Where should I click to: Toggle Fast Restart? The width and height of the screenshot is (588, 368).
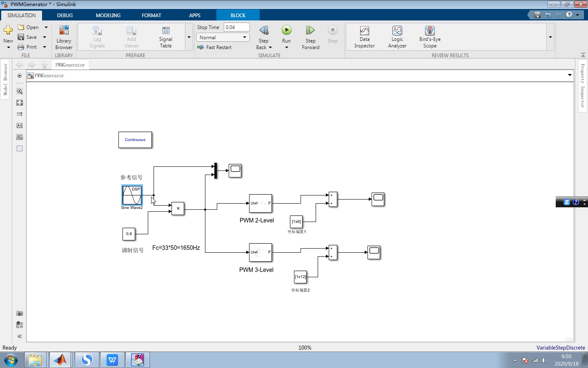[x=214, y=47]
